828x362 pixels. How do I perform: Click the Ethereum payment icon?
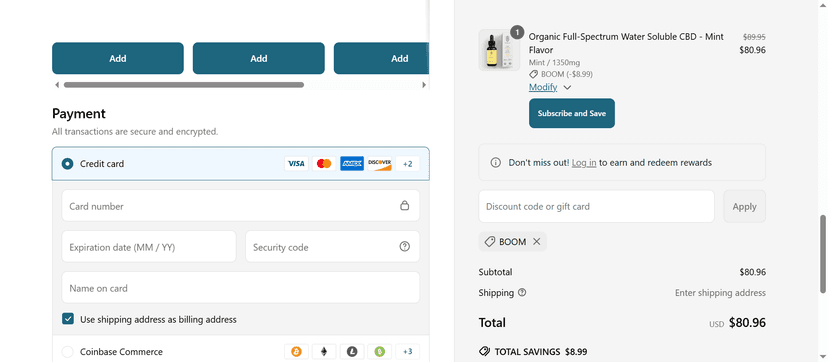324,351
